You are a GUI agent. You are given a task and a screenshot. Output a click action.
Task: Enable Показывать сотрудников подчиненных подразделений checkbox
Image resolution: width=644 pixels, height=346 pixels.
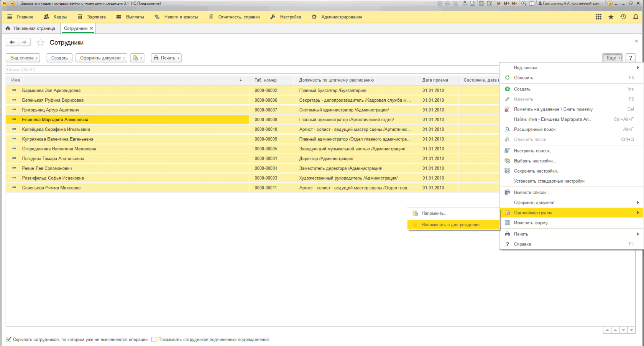pyautogui.click(x=154, y=339)
